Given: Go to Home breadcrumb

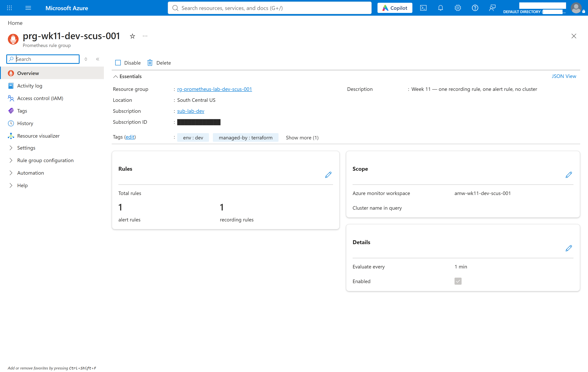Looking at the screenshot, I should 15,23.
